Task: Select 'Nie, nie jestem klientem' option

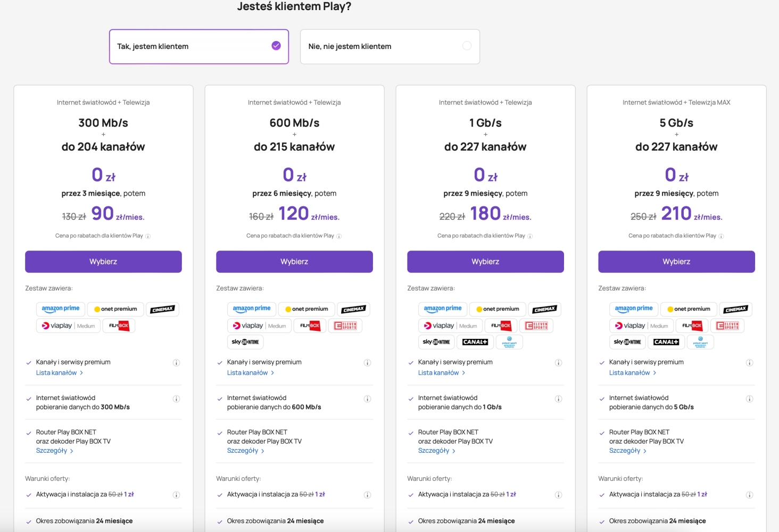Action: (x=390, y=47)
